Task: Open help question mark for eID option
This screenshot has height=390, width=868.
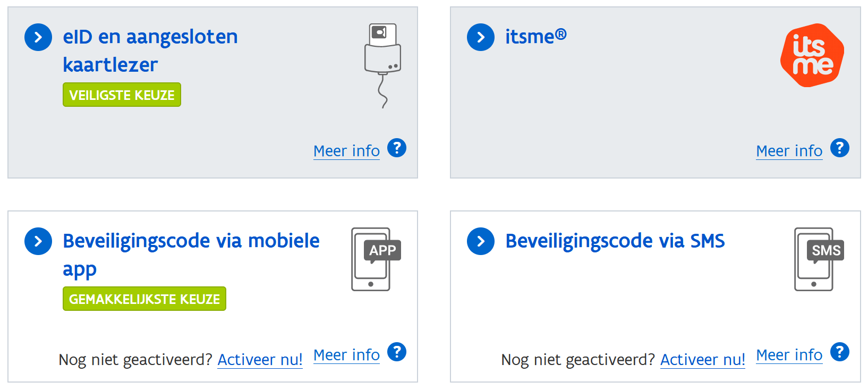Action: click(397, 148)
